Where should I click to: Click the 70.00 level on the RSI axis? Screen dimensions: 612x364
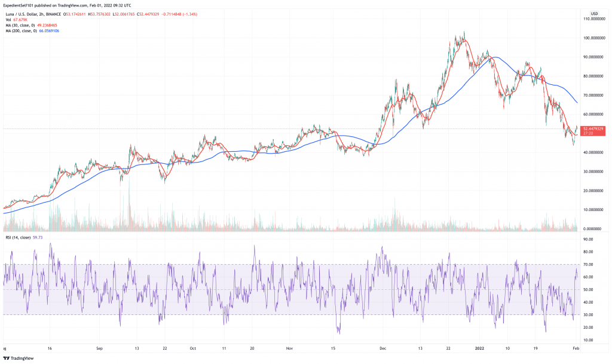[x=588, y=265]
